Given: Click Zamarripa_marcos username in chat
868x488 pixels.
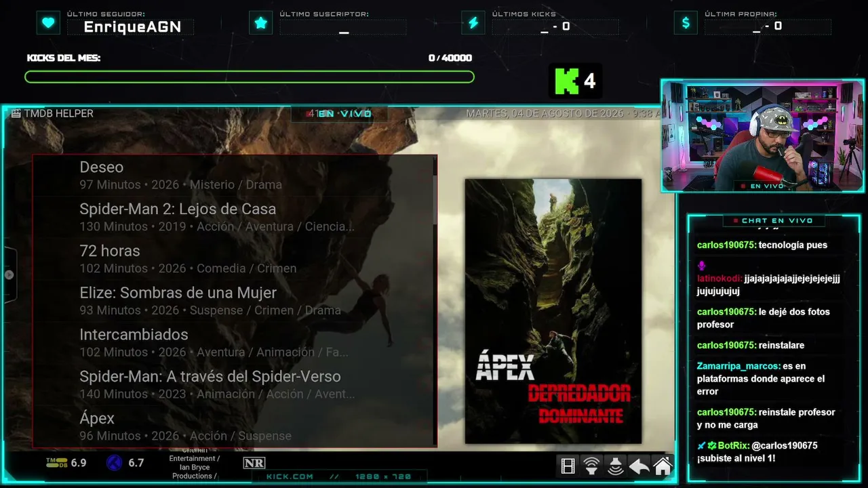Looking at the screenshot, I should (738, 366).
